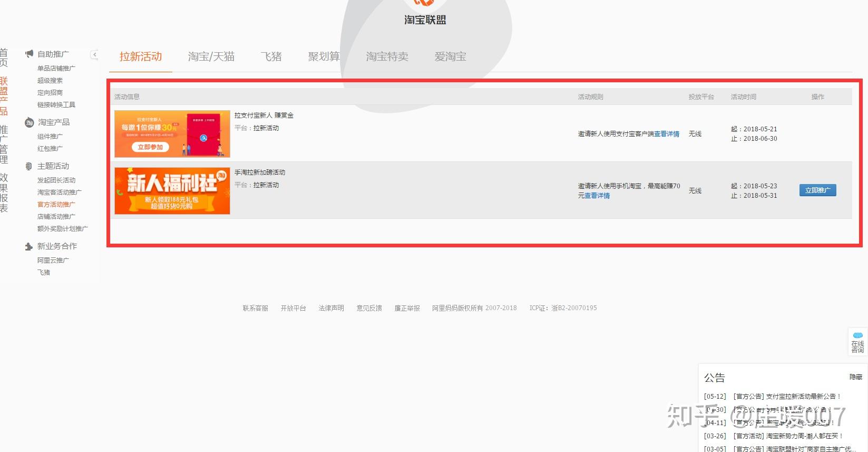Viewport: 868px width, 452px height.
Task: Open the 开放平台 footer link
Action: coord(294,308)
